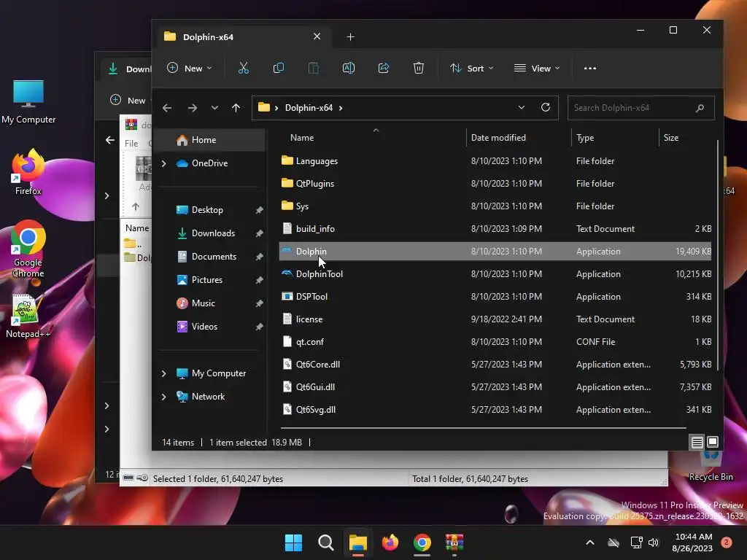Open volume control in system tray
This screenshot has height=560, width=747.
[x=654, y=542]
